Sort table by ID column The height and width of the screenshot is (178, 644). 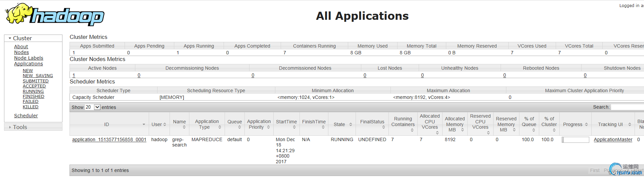[109, 124]
